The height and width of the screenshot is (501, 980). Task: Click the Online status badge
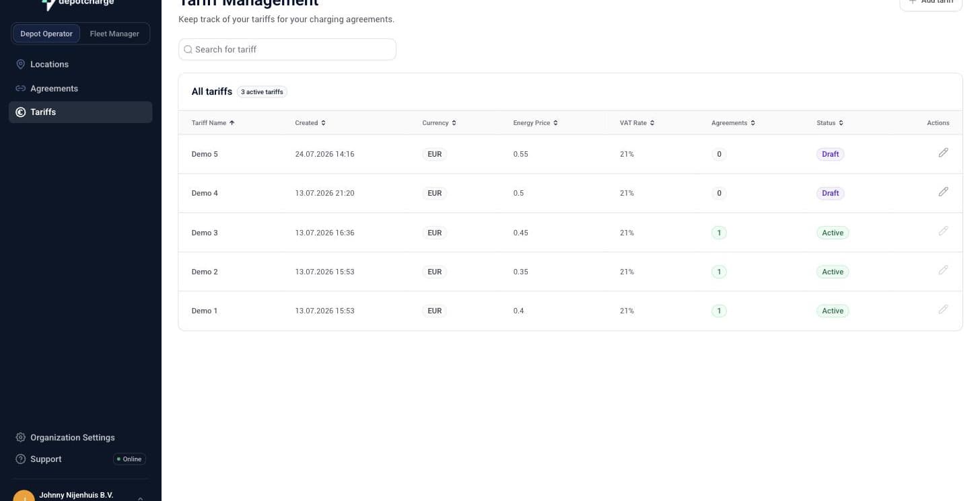(x=129, y=459)
